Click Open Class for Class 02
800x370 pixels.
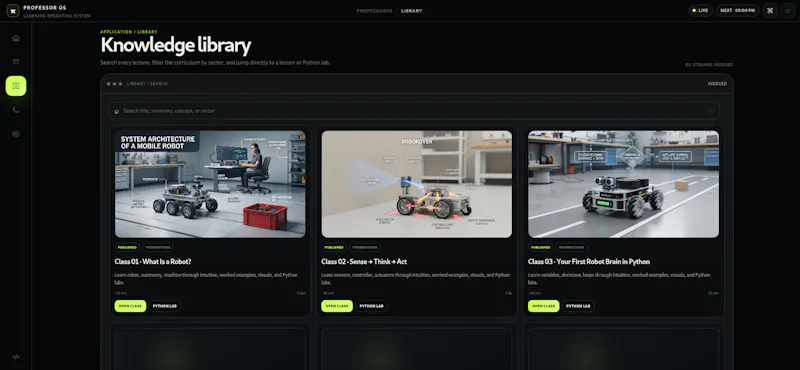click(x=337, y=306)
